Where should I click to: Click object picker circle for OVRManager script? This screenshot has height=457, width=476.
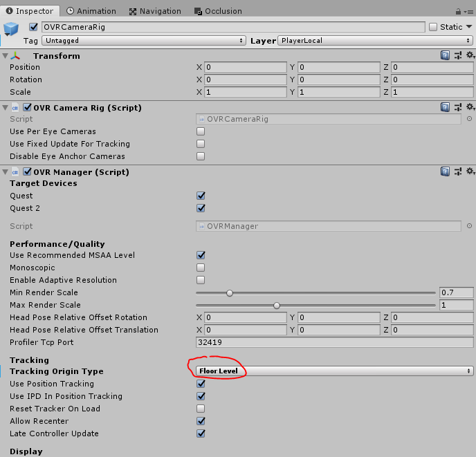(469, 226)
